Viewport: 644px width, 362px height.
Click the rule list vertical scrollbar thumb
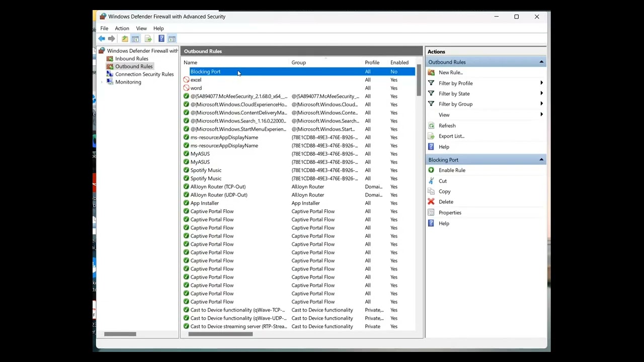(x=419, y=80)
